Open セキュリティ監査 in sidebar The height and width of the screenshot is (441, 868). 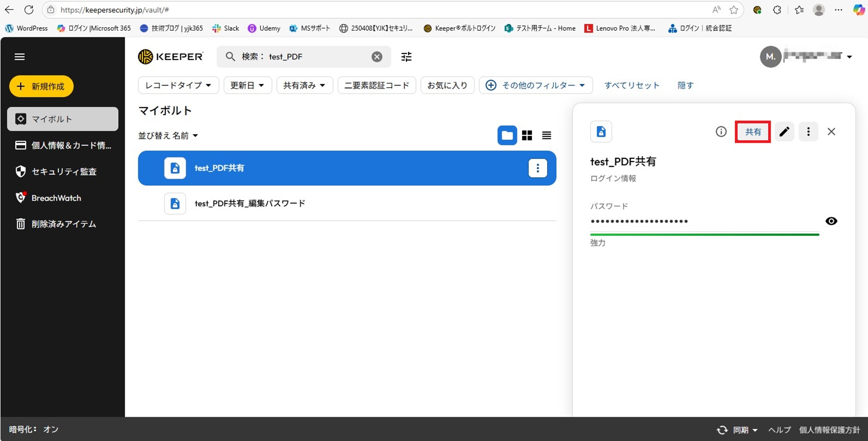point(63,172)
